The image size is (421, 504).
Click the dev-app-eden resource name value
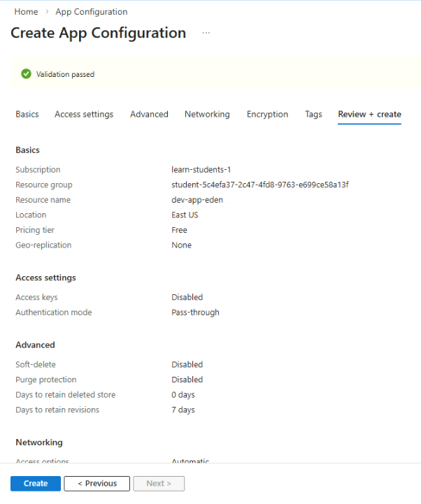tap(197, 200)
